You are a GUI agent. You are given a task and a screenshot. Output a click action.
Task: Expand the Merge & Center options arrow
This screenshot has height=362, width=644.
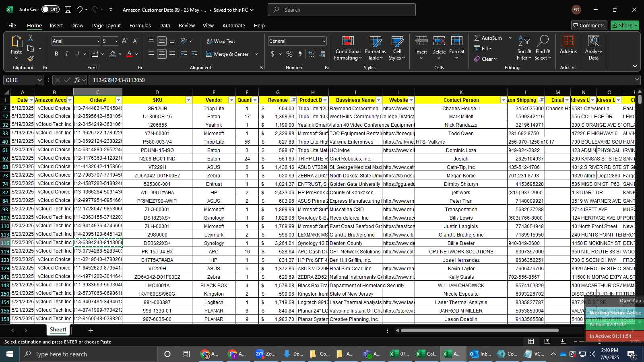coord(256,54)
